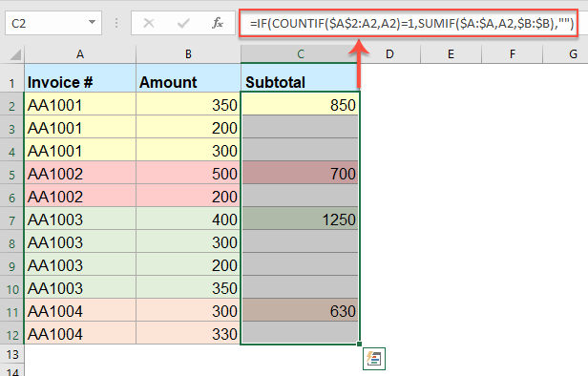This screenshot has height=376, width=588.
Task: Select row 13 header
Action: [x=12, y=354]
